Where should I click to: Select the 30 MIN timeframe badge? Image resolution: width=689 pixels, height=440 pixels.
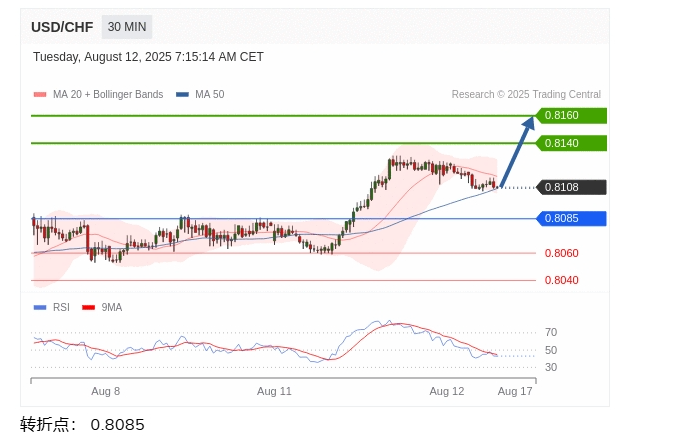(127, 27)
